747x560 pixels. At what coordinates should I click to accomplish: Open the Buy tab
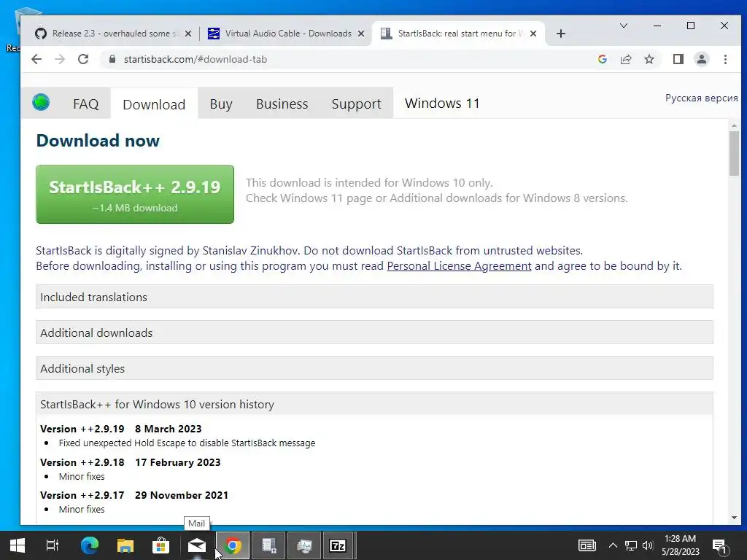221,104
